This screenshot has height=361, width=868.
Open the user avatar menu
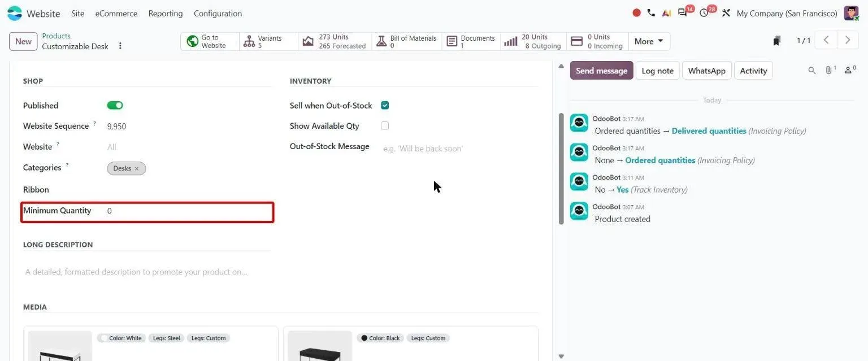point(851,13)
